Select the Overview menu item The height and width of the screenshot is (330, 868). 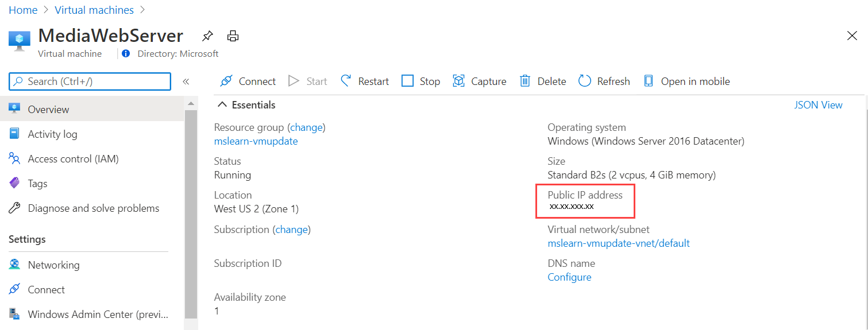[x=92, y=109]
